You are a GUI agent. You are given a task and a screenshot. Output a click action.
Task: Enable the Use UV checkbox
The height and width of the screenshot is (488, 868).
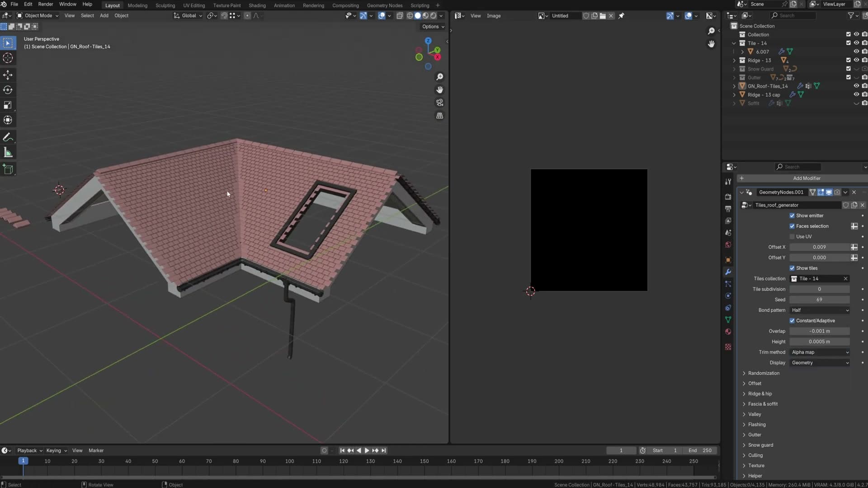pyautogui.click(x=792, y=237)
